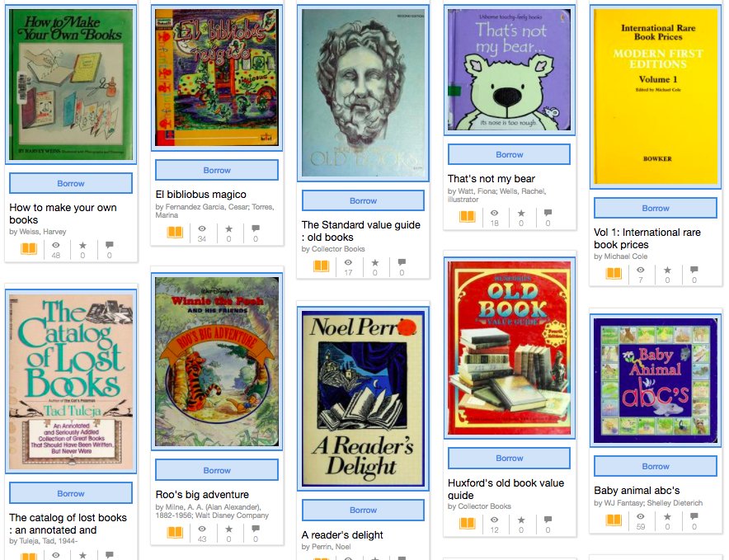Image resolution: width=729 pixels, height=560 pixels.
Task: Open the Noel Perrin A Reader's Delight cover
Action: click(363, 399)
